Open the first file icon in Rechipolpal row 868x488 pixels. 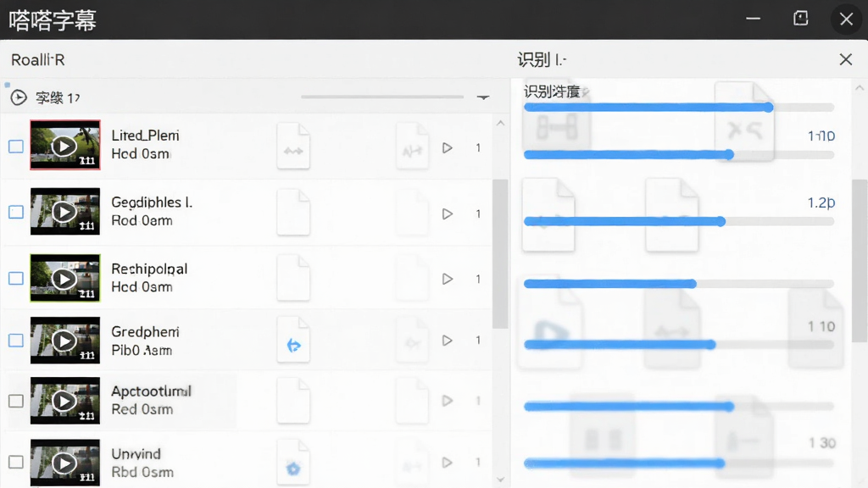coord(293,278)
